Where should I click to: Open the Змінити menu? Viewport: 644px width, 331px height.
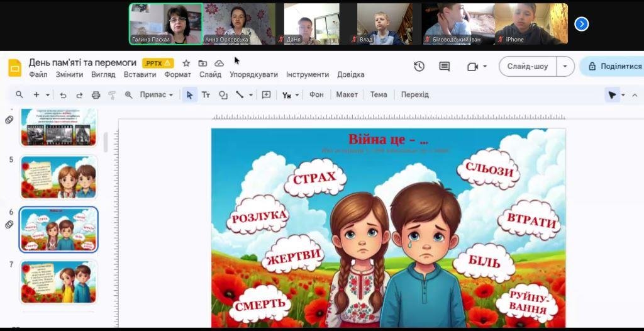pyautogui.click(x=69, y=75)
